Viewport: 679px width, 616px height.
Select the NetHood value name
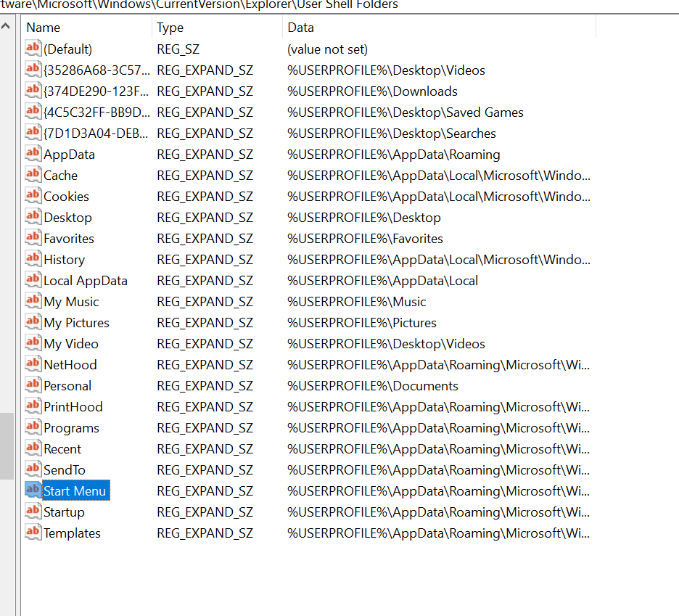coord(70,365)
